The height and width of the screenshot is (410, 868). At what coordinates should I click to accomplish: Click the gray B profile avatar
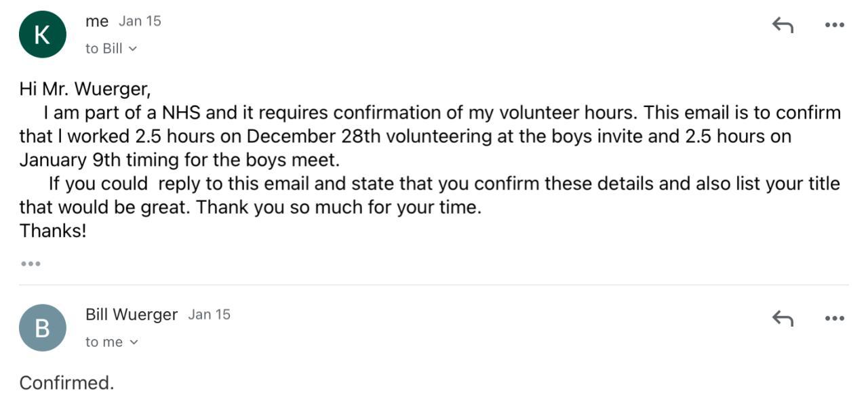point(42,328)
